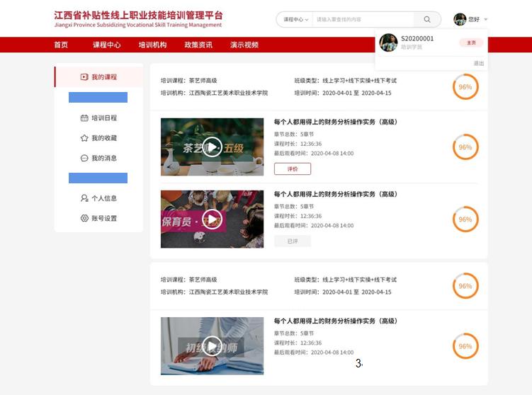Play the third course video thumbnail
The image size is (532, 395).
coord(212,345)
